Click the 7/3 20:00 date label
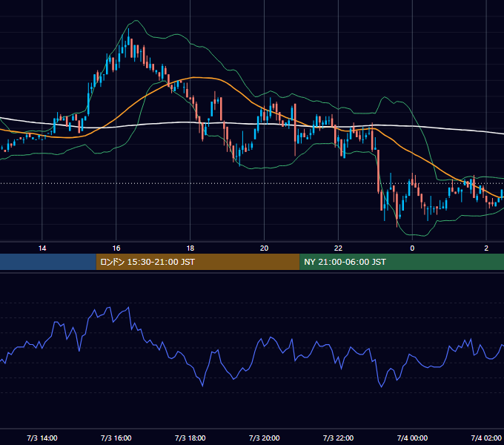 [264, 438]
